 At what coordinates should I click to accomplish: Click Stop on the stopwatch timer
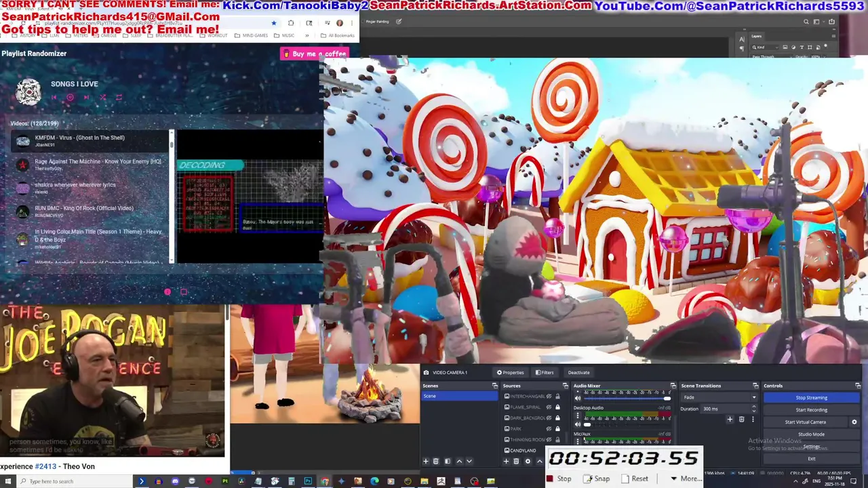pyautogui.click(x=559, y=479)
